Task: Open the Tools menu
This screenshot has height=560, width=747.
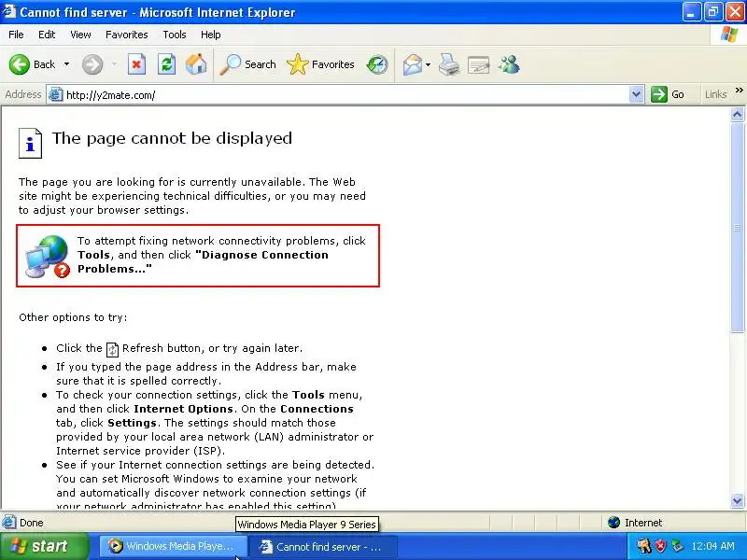Action: click(175, 35)
